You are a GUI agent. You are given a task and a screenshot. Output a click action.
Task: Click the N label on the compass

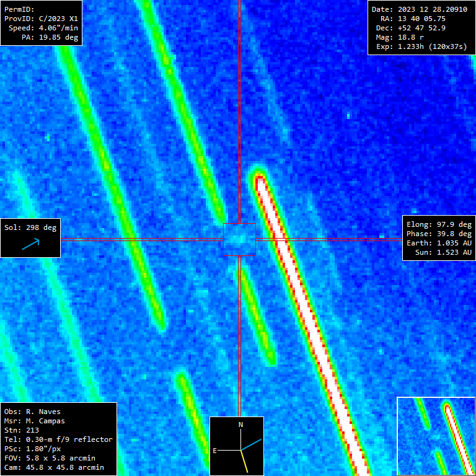240,425
